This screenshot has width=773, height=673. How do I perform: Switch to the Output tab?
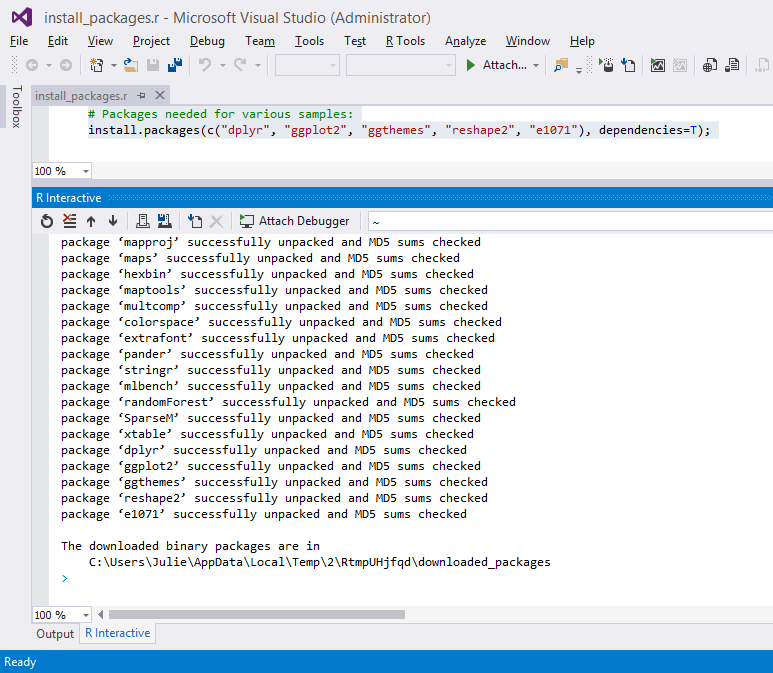tap(55, 634)
